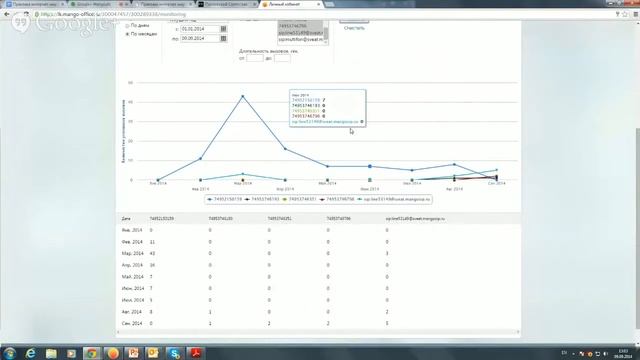Open the calendar picker for the start date
640x360 pixels.
click(223, 29)
